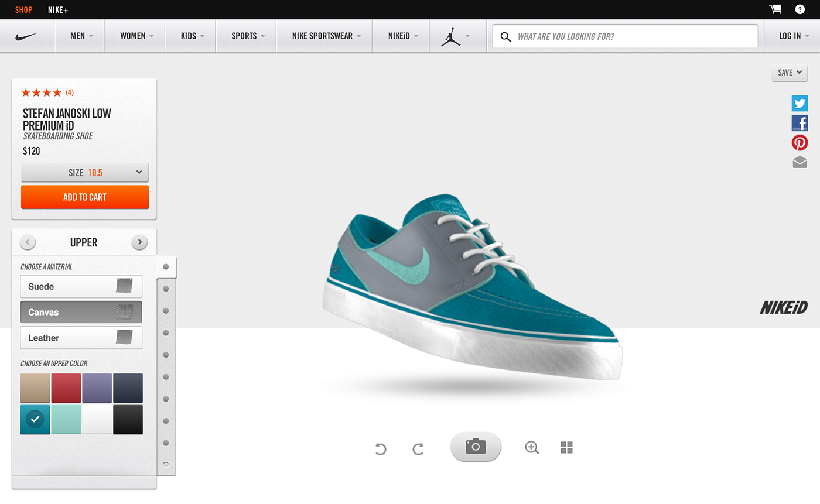
Task: Open the Size 10.5 dropdown
Action: pos(85,173)
